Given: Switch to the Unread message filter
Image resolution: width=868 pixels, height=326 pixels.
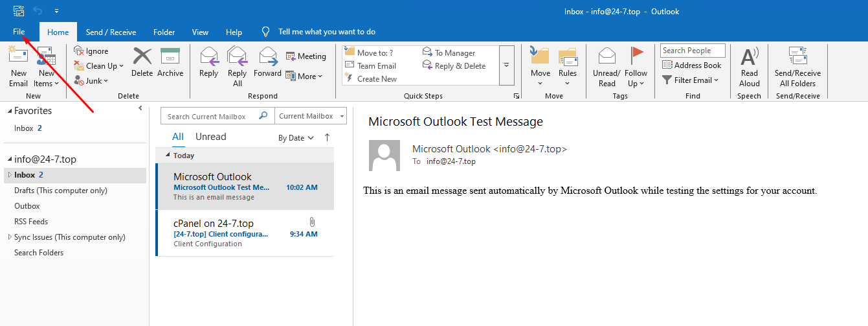Looking at the screenshot, I should pos(211,137).
